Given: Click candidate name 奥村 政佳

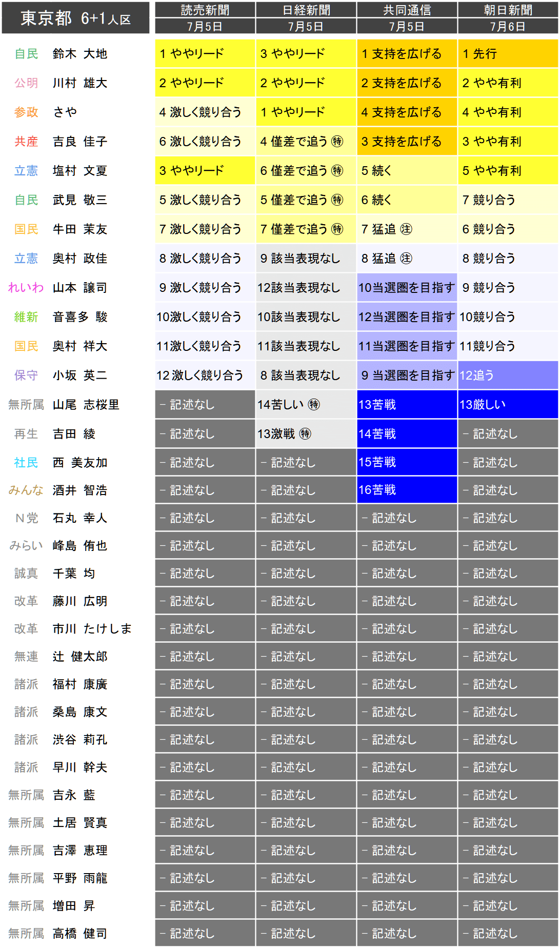Looking at the screenshot, I should 80,259.
